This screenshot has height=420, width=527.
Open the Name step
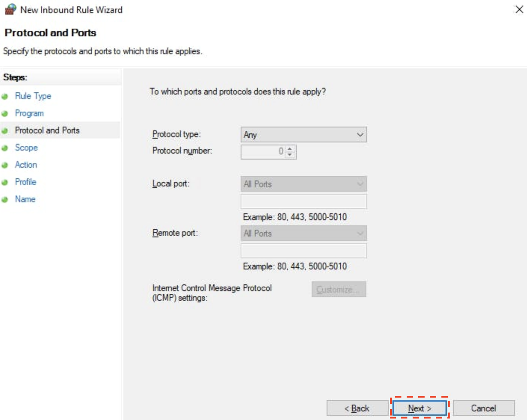(25, 199)
